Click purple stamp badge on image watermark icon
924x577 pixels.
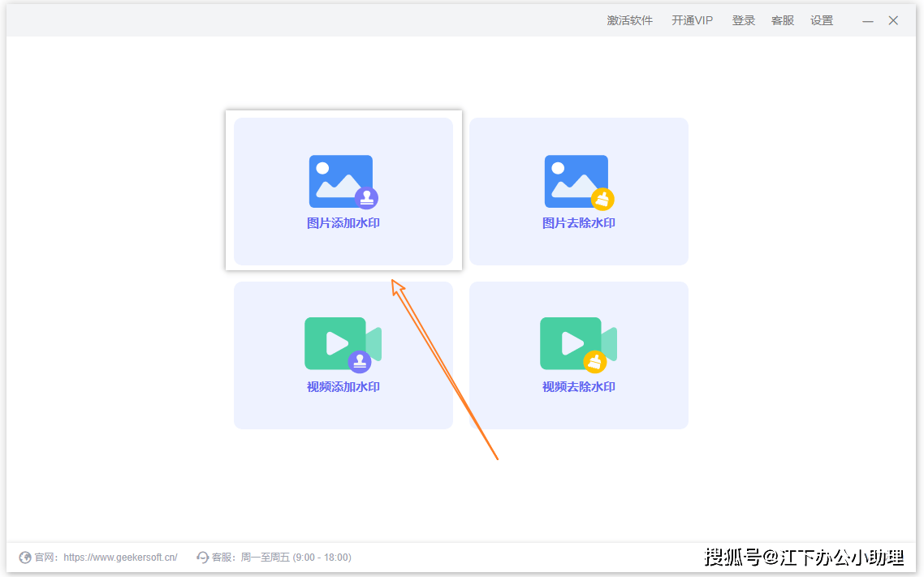[x=367, y=198]
